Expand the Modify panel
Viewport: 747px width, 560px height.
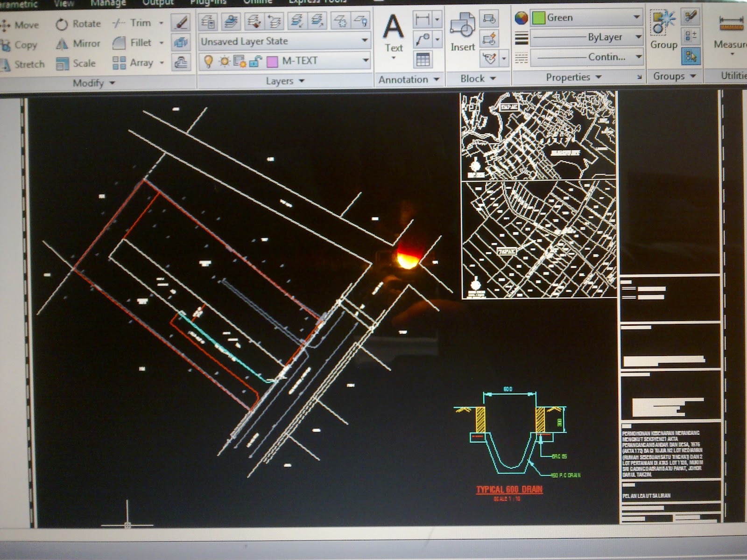pos(94,83)
